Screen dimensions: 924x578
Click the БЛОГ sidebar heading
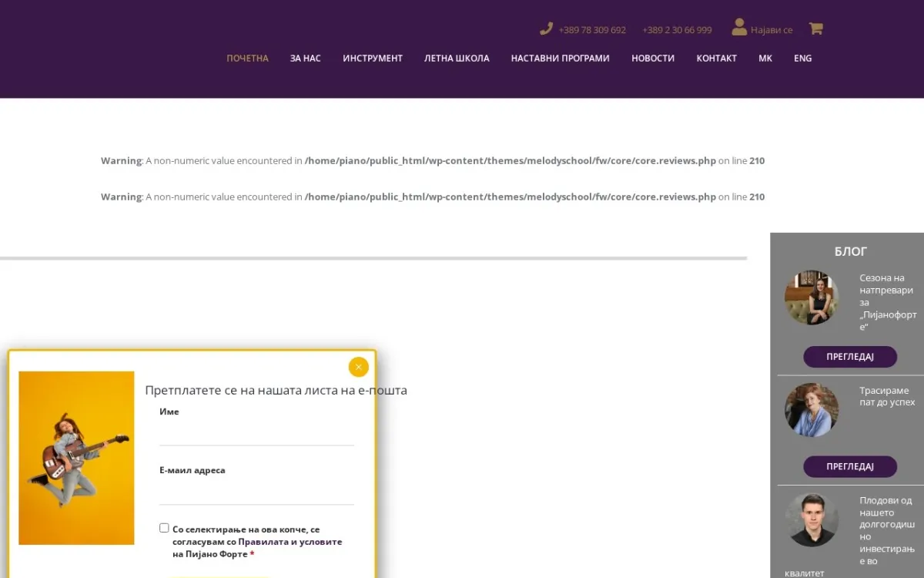850,251
